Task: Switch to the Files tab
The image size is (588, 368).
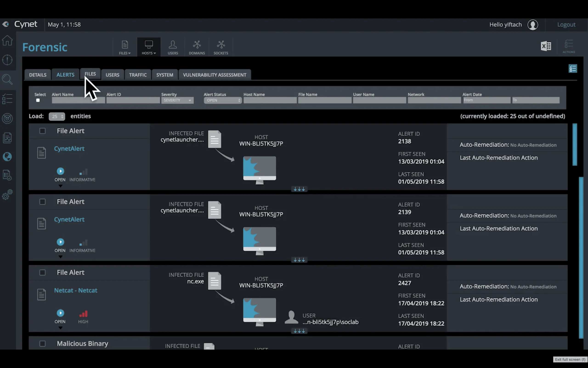Action: pyautogui.click(x=90, y=74)
